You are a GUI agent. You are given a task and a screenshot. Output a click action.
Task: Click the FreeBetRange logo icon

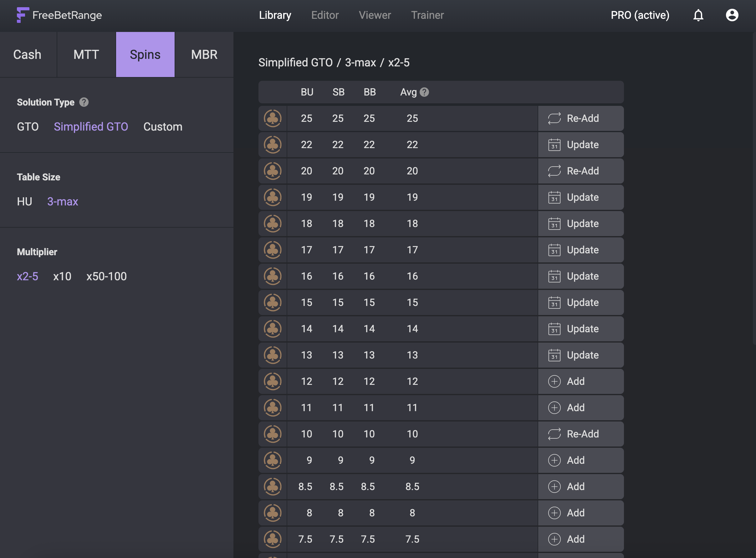[x=23, y=15]
